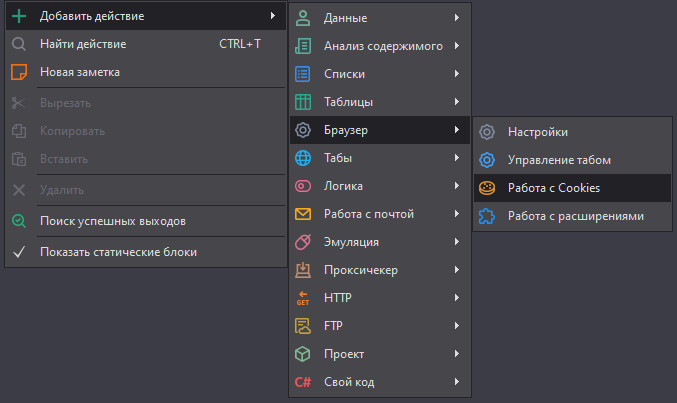
Task: Expand the FTP submenu arrow
Action: click(456, 326)
